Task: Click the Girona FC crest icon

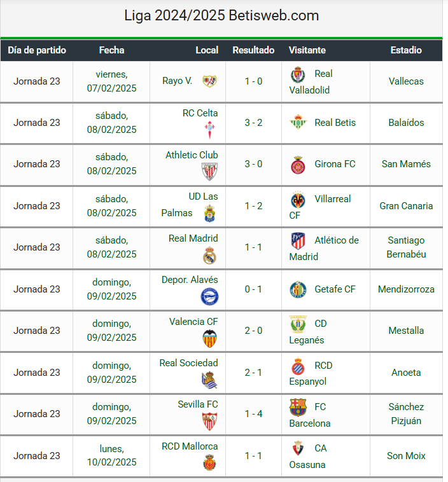Action: [298, 164]
